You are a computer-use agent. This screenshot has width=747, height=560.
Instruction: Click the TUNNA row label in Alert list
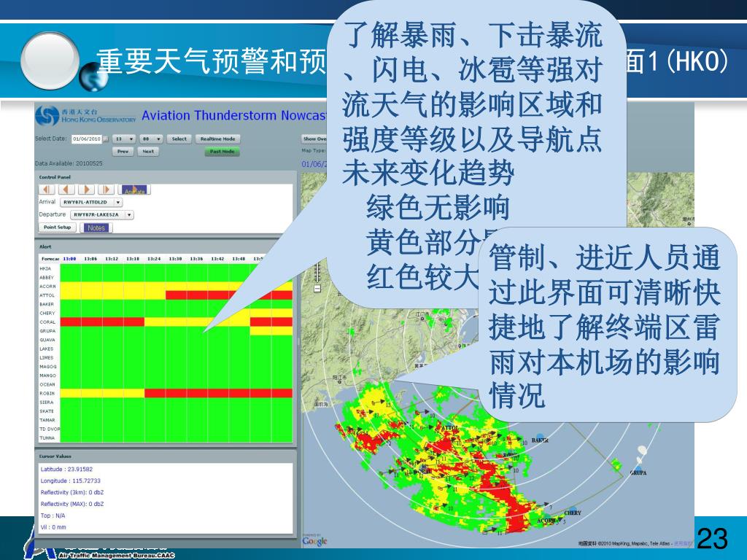point(47,438)
